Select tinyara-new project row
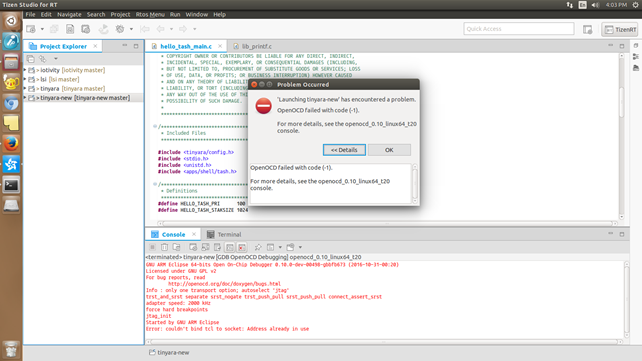Image resolution: width=642 pixels, height=361 pixels. pos(84,98)
